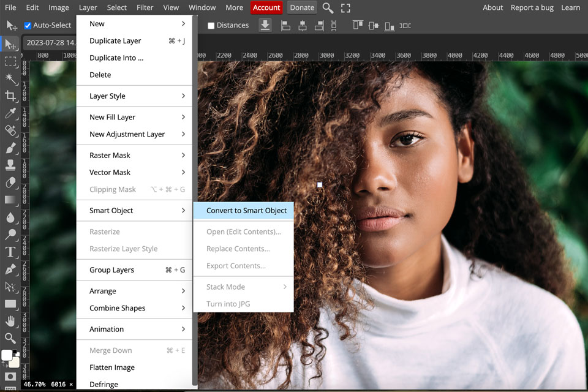Toggle fullscreen mode icon

[x=345, y=8]
